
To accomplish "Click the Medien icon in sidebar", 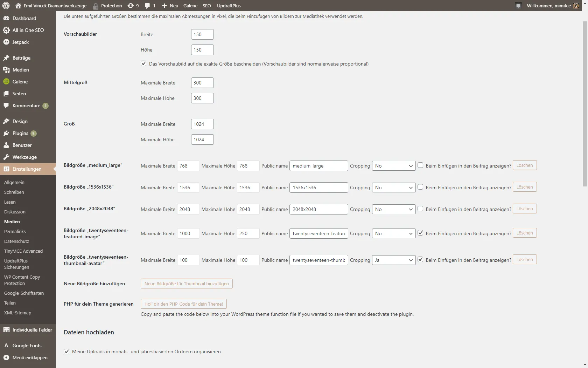I will coord(6,70).
